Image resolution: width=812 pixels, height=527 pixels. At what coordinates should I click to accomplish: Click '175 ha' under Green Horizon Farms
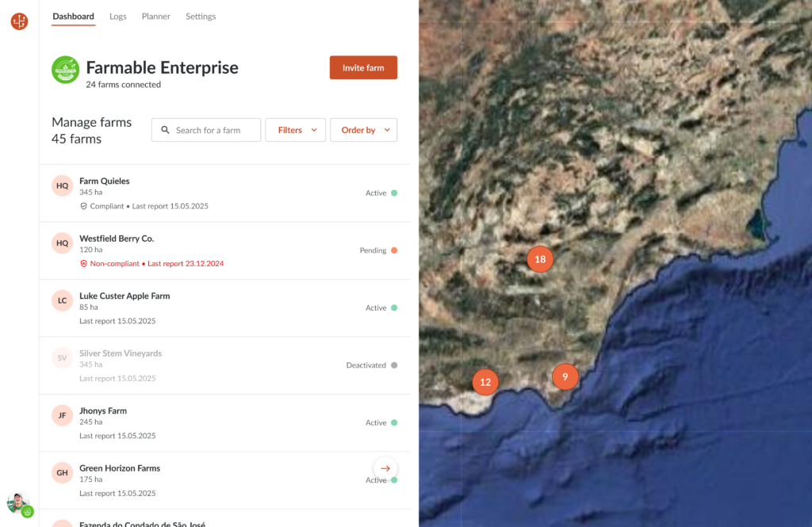coord(90,480)
